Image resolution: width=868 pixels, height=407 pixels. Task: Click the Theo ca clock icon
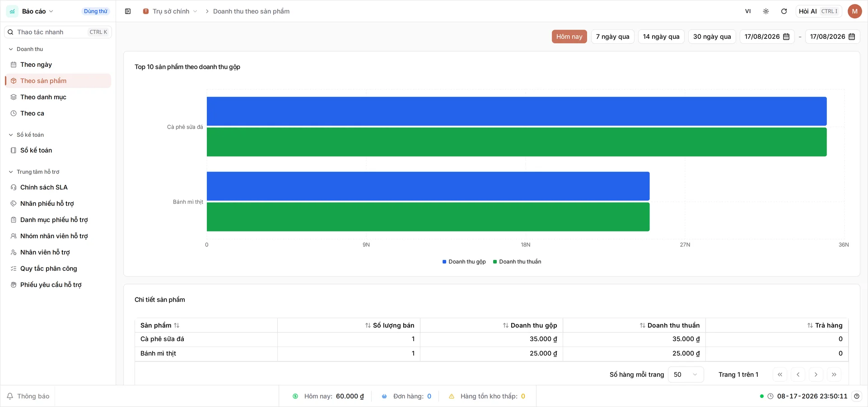pos(14,113)
